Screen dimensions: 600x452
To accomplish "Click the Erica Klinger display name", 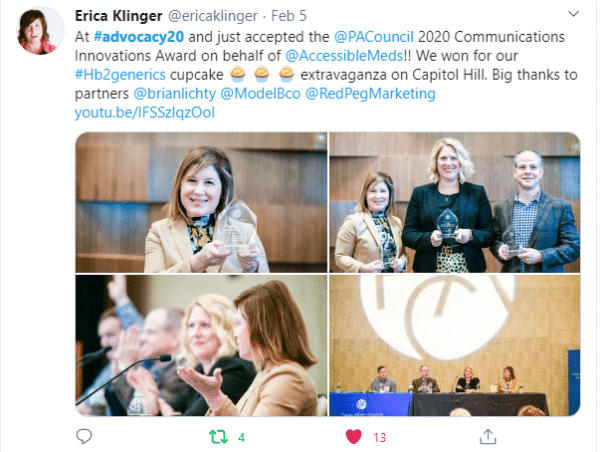I will [119, 16].
